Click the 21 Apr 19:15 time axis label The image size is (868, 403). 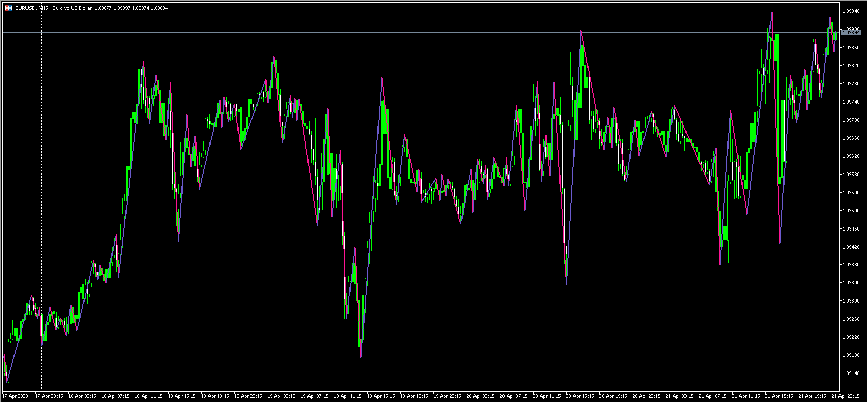pos(813,396)
